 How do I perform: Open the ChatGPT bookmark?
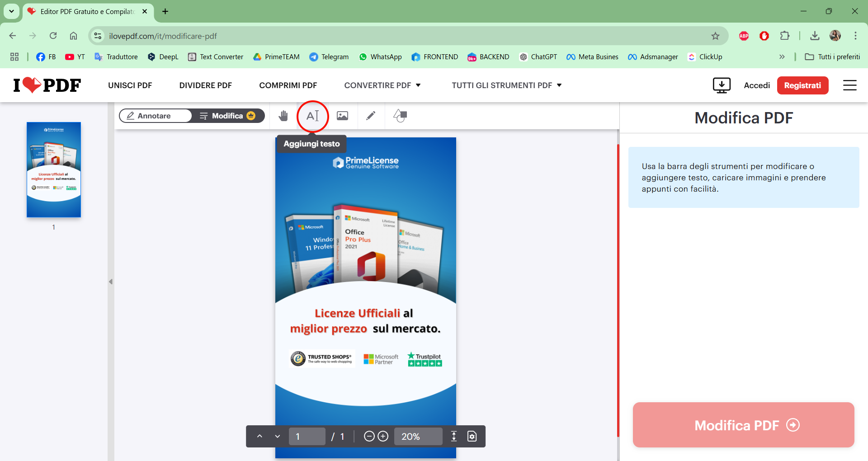pos(538,57)
